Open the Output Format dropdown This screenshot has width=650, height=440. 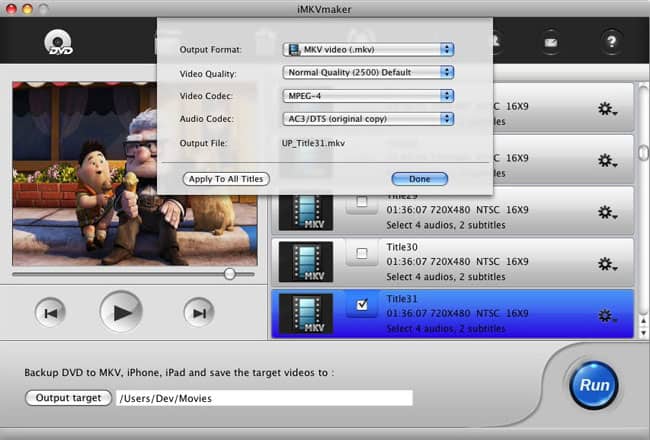(x=368, y=49)
